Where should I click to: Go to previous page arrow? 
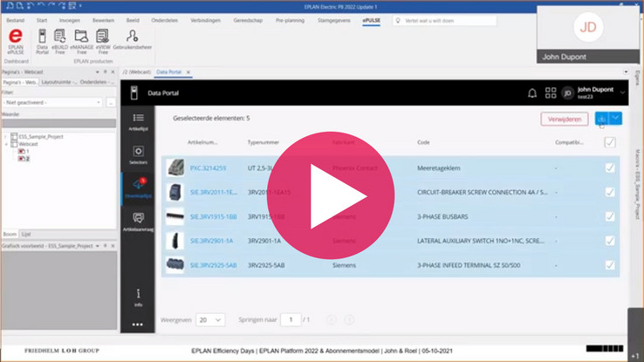[332, 320]
